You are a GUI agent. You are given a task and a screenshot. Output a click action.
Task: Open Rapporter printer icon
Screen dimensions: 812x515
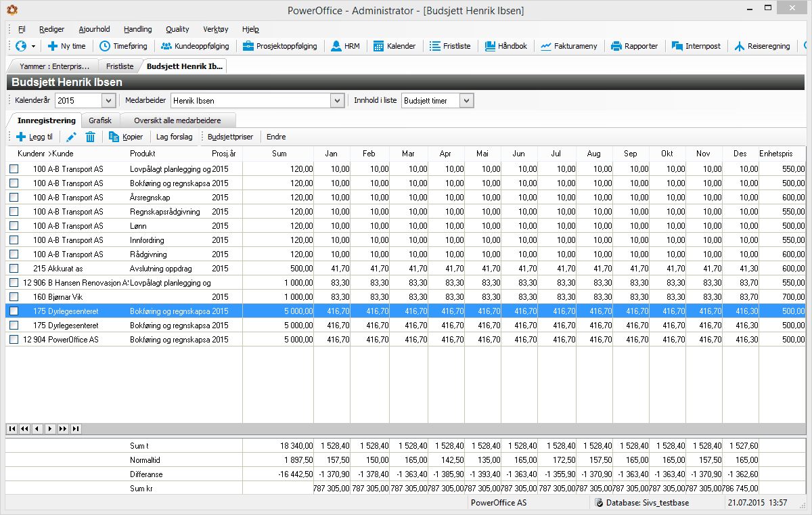pyautogui.click(x=616, y=46)
